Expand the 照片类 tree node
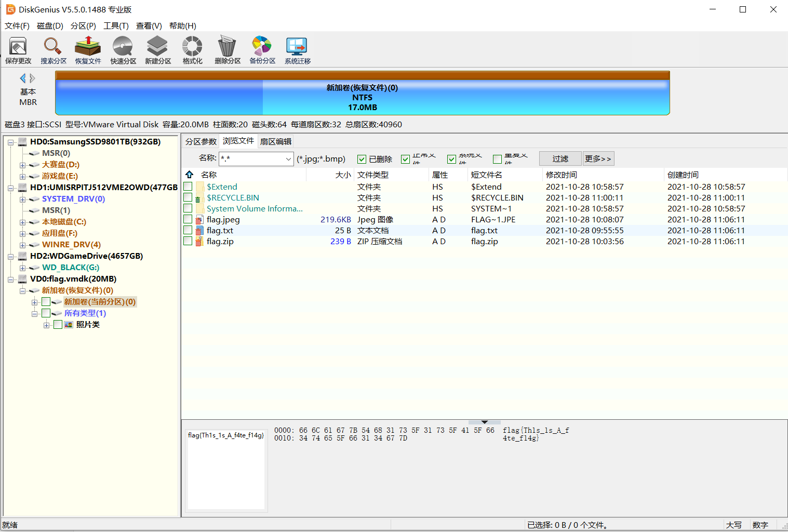 [x=47, y=325]
